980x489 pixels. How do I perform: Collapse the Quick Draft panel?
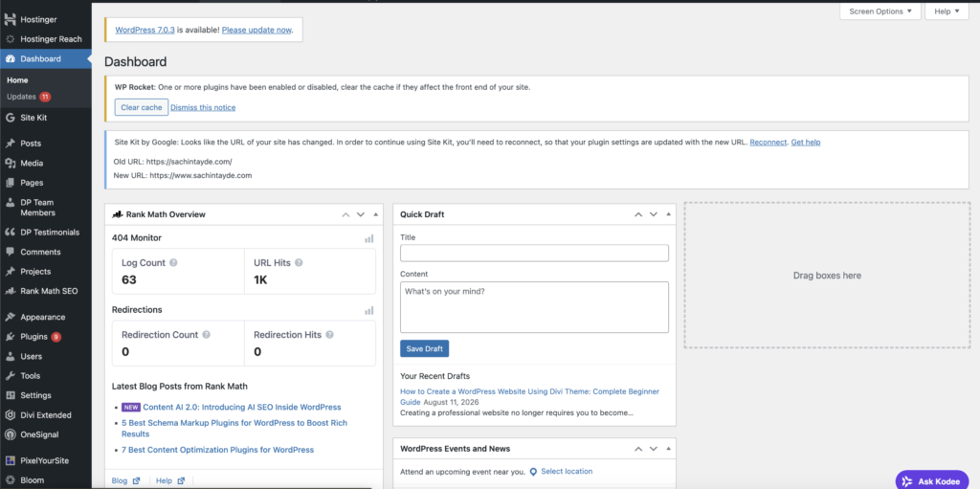(668, 214)
